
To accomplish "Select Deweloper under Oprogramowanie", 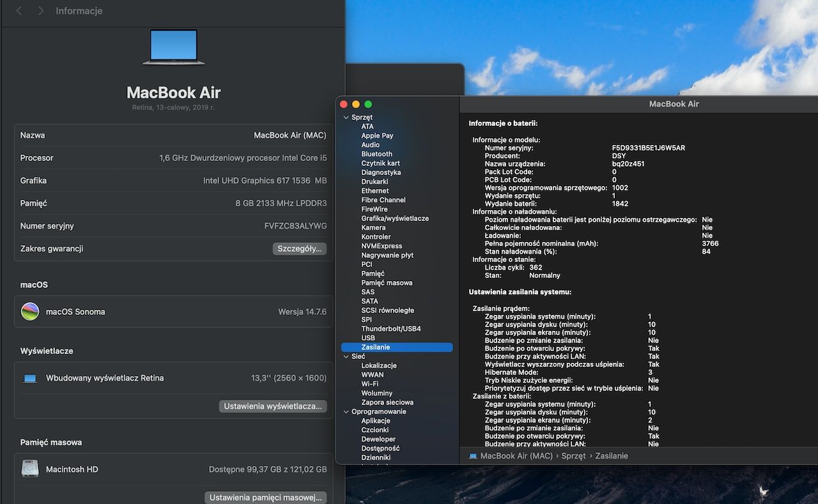I will tap(378, 439).
